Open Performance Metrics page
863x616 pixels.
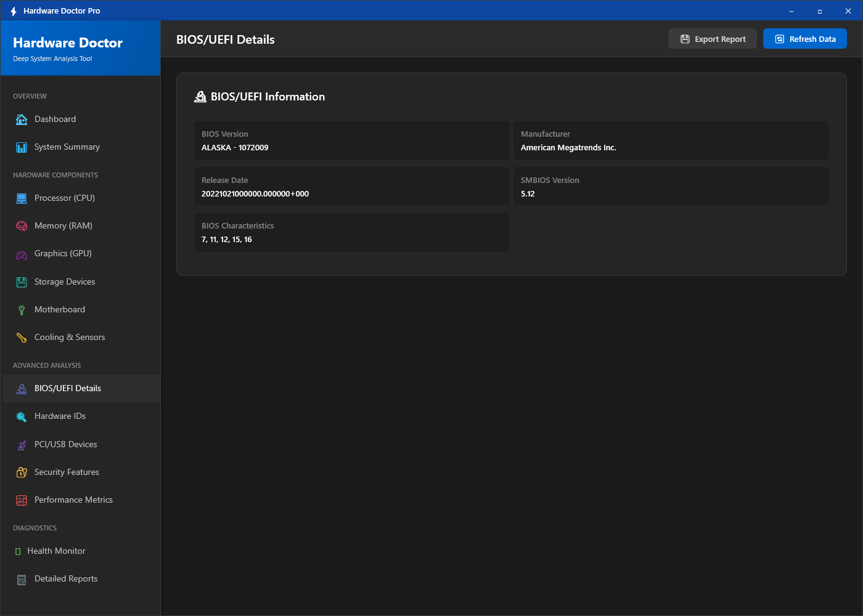coord(81,500)
